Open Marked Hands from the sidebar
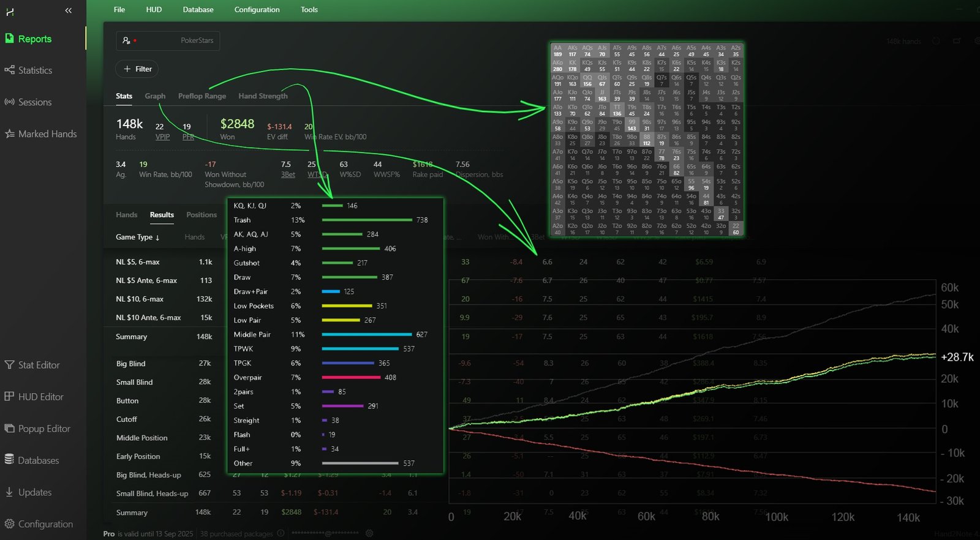Viewport: 980px width, 540px height. 47,134
